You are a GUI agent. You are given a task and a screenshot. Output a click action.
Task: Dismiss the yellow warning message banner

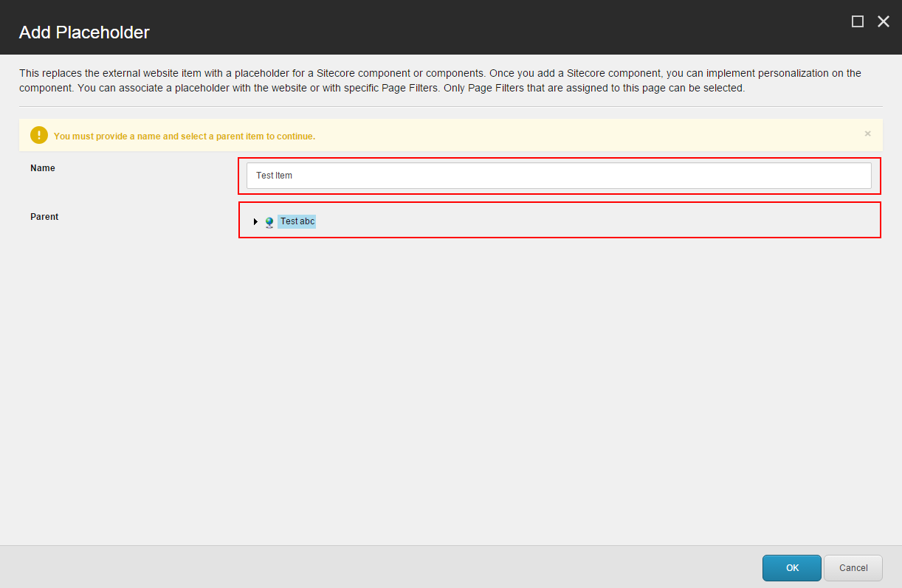tap(867, 134)
